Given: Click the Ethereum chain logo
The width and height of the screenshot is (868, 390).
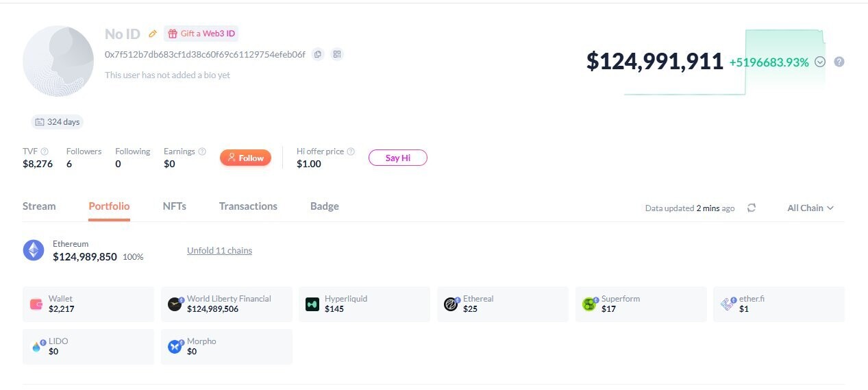Looking at the screenshot, I should (x=34, y=250).
